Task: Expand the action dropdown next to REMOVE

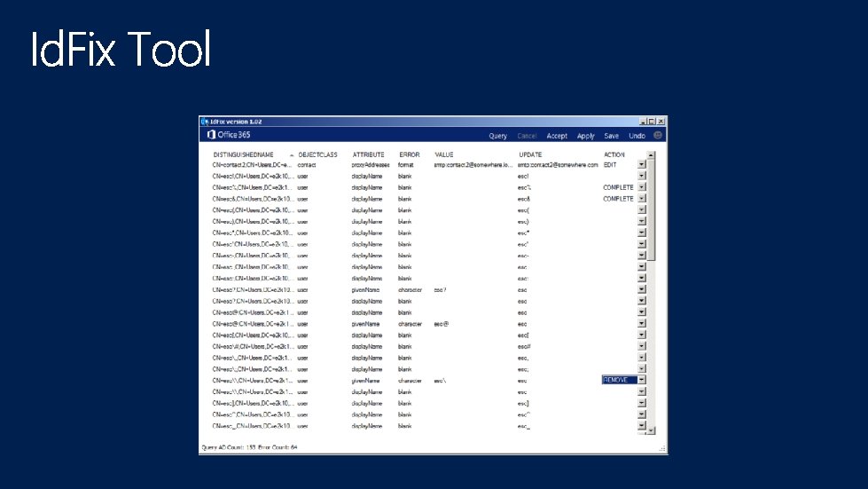Action: 642,380
